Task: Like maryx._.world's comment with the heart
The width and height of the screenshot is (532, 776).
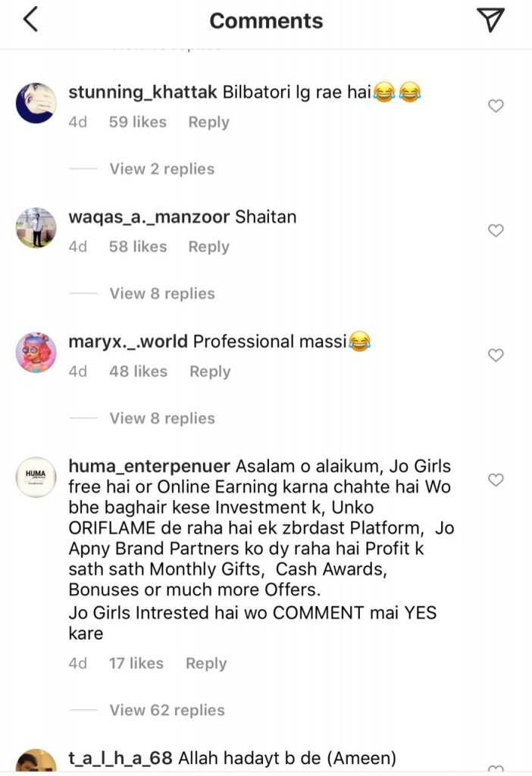Action: click(x=496, y=355)
